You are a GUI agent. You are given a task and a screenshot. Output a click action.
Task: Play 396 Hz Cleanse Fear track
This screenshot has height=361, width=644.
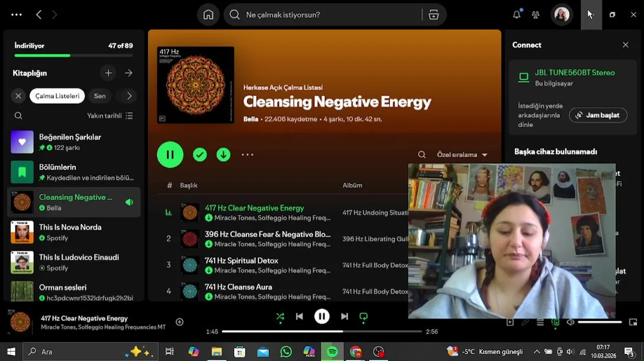click(x=267, y=234)
